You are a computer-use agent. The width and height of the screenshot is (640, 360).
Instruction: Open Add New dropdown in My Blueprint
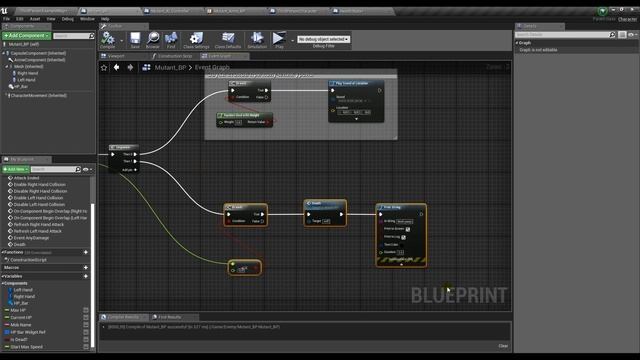(16, 169)
